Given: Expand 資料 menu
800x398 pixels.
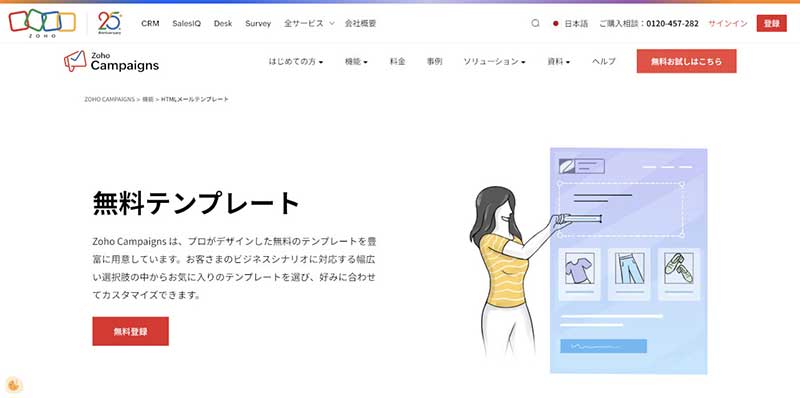Looking at the screenshot, I should 559,61.
